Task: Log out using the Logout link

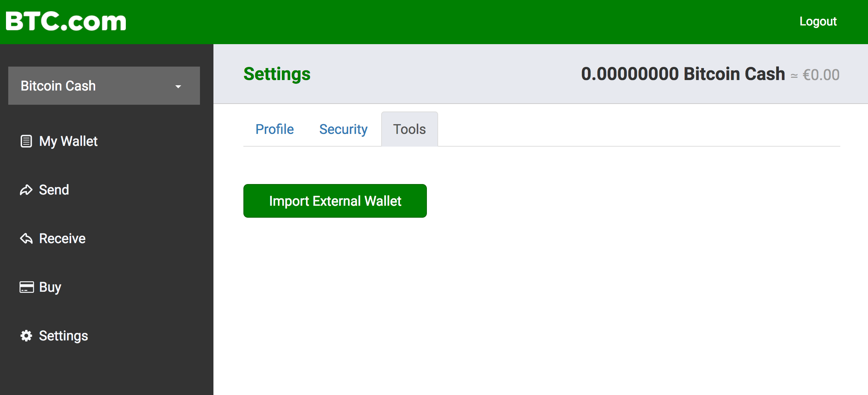Action: tap(818, 21)
